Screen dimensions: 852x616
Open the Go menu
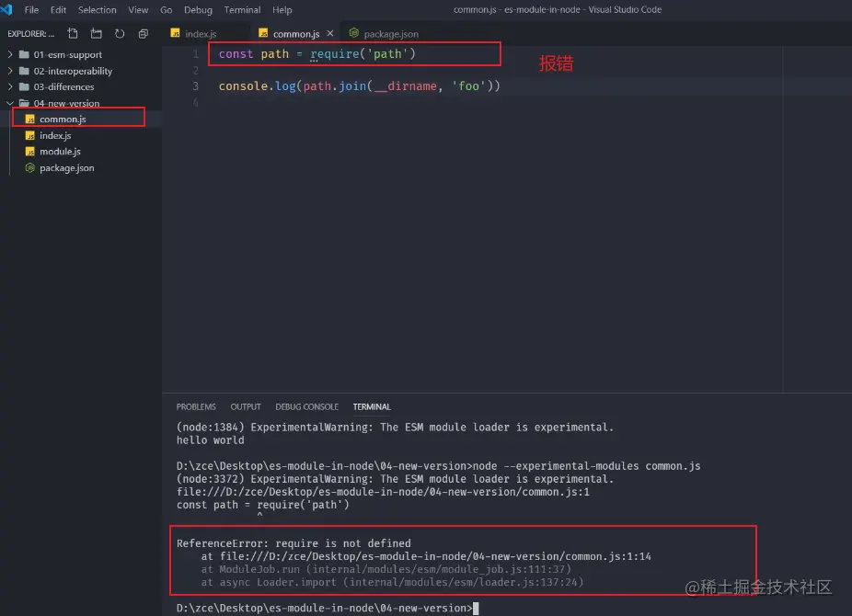click(167, 10)
